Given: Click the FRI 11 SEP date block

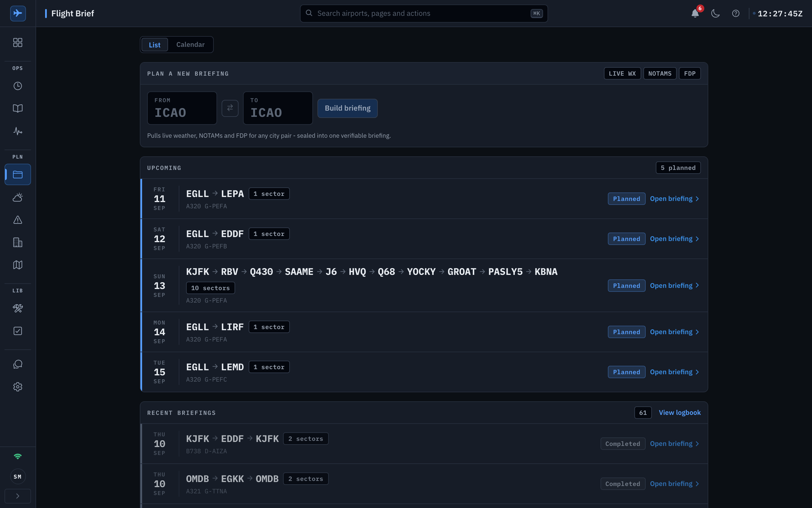Looking at the screenshot, I should pos(159,199).
